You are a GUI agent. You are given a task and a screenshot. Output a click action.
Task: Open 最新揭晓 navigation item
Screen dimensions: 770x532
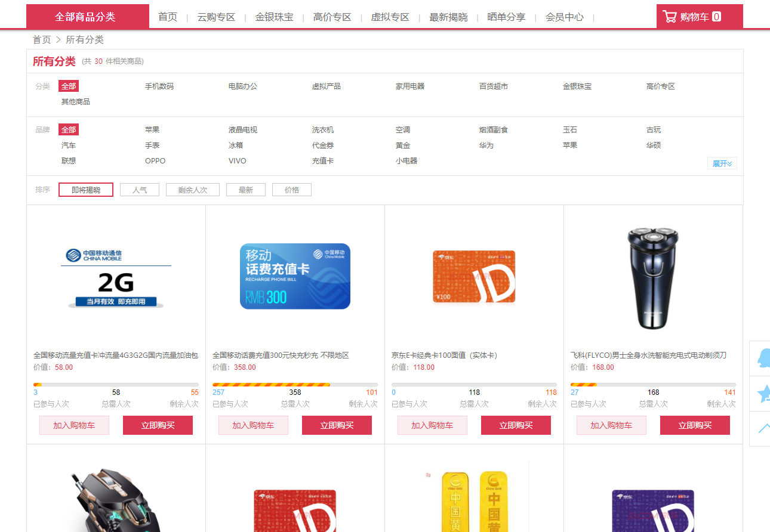coord(448,17)
